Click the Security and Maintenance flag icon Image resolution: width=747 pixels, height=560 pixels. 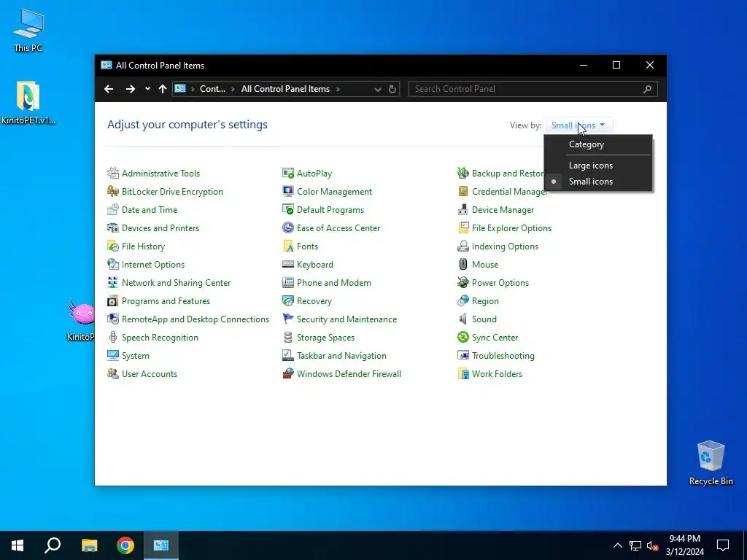(x=288, y=319)
